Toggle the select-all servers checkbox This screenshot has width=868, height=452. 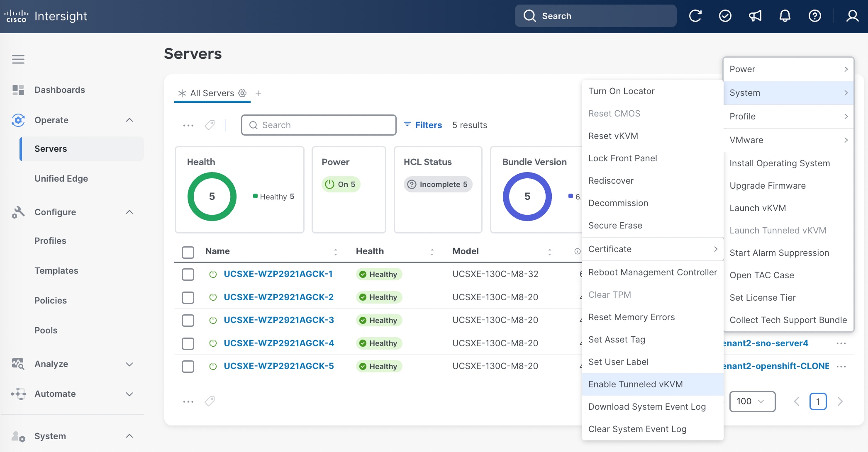[188, 252]
